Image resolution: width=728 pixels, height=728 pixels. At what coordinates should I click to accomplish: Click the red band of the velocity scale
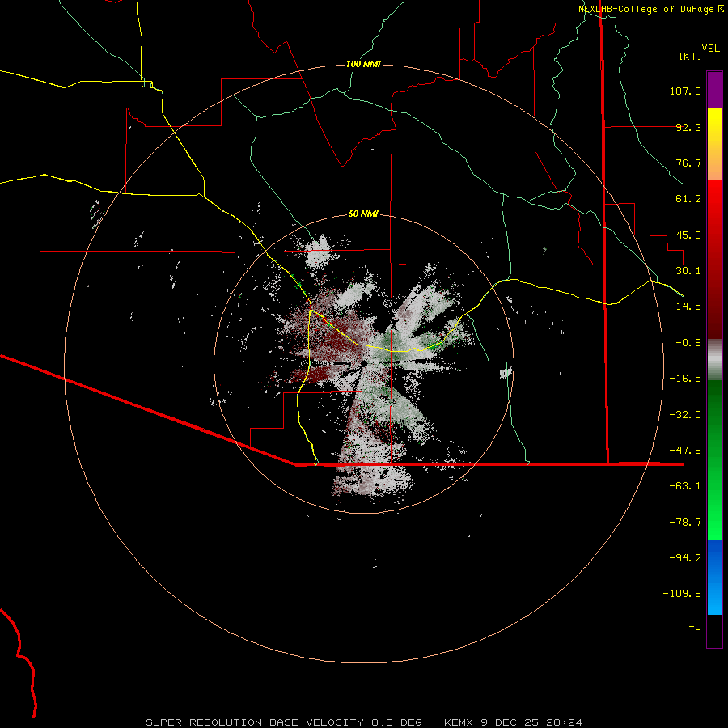[714, 259]
